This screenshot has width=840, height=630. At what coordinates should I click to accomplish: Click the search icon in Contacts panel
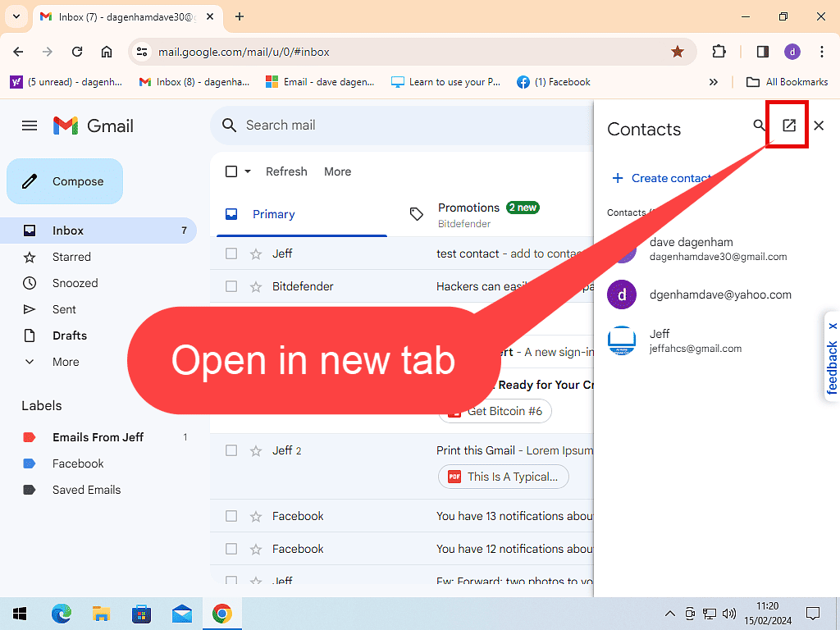tap(759, 126)
